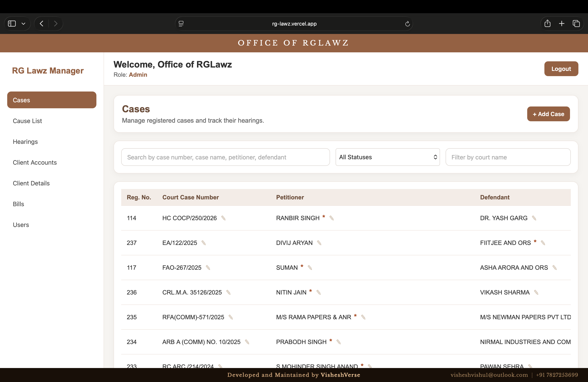Edit defendant ASHA ARORA AND ORS pencil icon
588x382 pixels.
tap(554, 268)
